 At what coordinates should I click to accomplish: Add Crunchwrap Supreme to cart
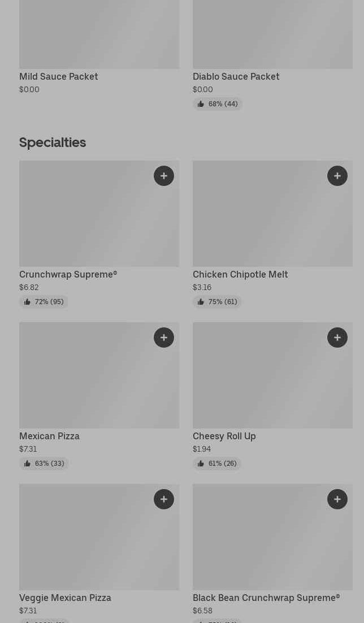click(164, 176)
